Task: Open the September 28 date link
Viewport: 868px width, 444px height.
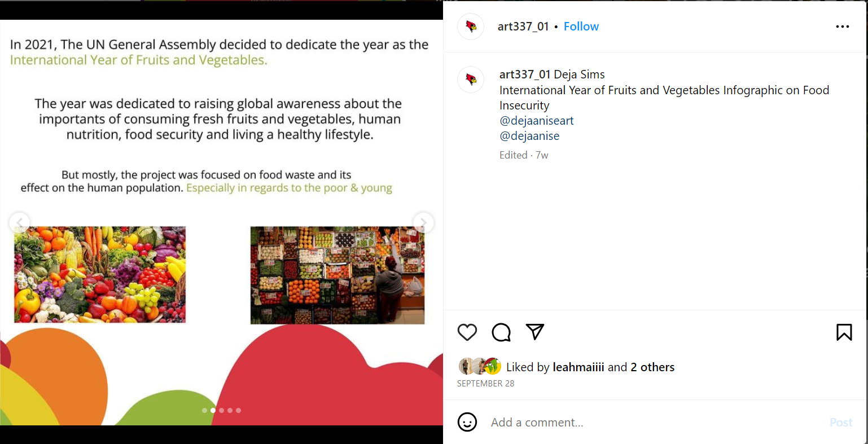Action: click(x=485, y=384)
